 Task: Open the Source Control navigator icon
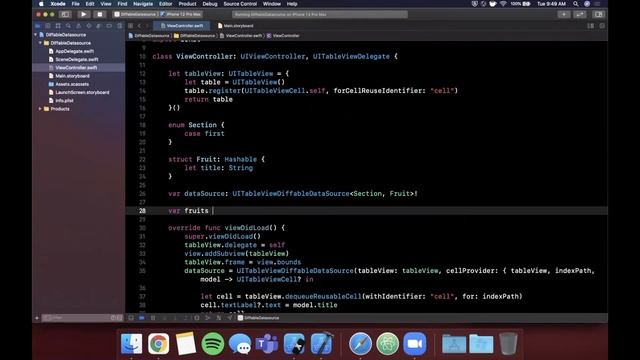48,26
